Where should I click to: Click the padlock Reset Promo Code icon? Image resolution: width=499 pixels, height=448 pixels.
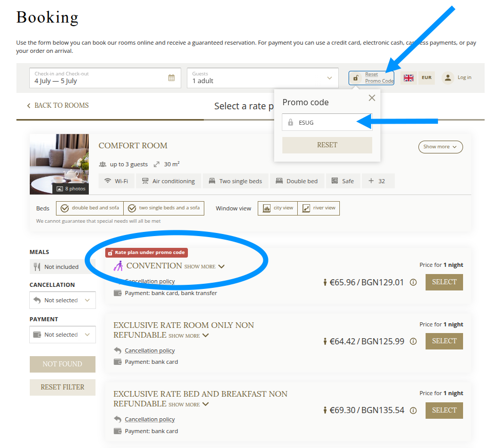(x=356, y=78)
